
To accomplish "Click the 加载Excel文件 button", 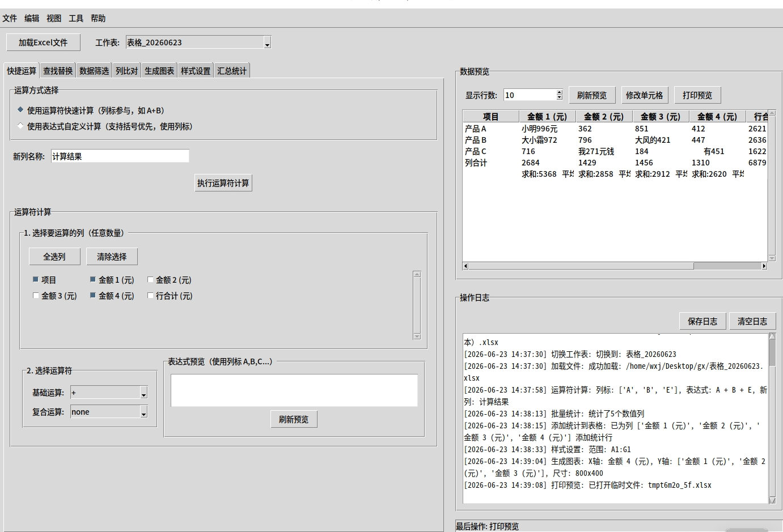I will pyautogui.click(x=43, y=42).
